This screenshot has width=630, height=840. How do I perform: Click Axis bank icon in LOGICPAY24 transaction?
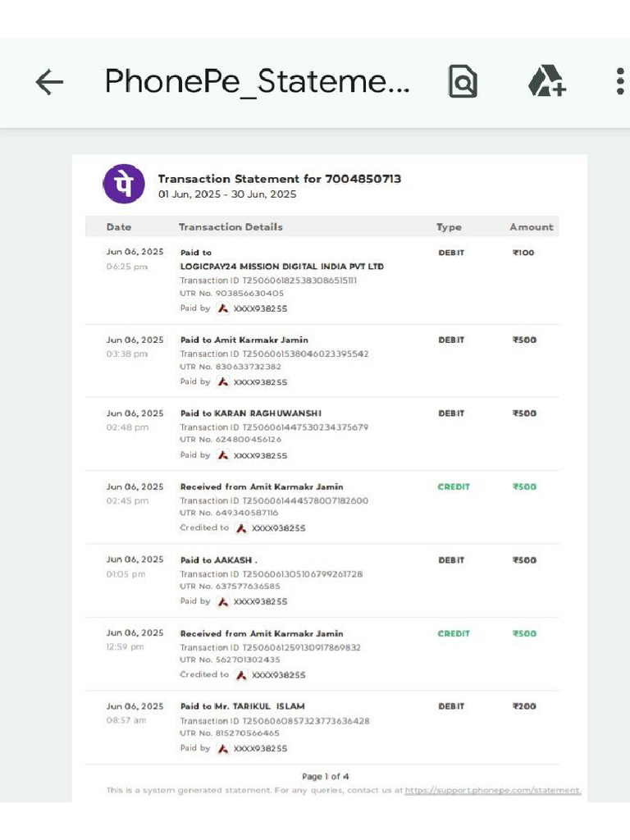point(222,308)
